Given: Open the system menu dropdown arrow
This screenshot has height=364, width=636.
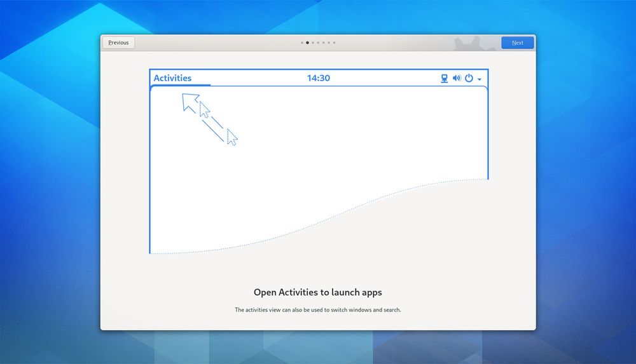Looking at the screenshot, I should (x=480, y=79).
